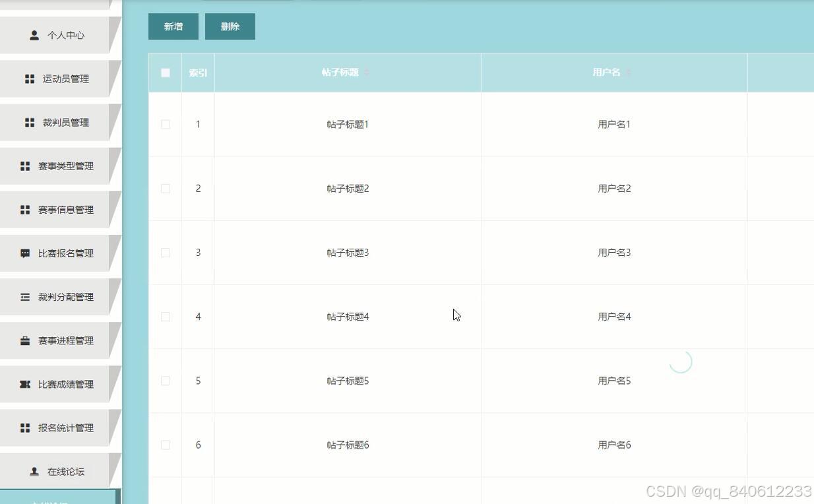
Task: Click index number 4 in the table
Action: pyautogui.click(x=198, y=317)
